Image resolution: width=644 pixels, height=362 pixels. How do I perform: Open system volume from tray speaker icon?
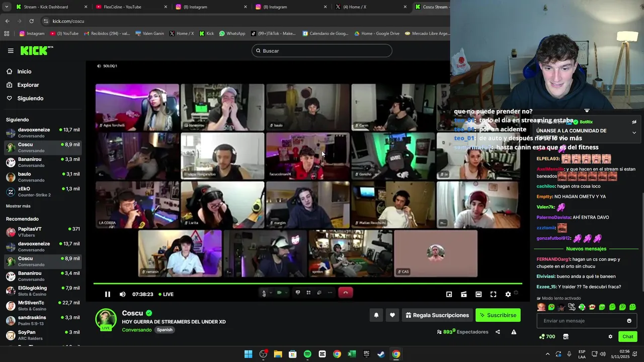603,354
